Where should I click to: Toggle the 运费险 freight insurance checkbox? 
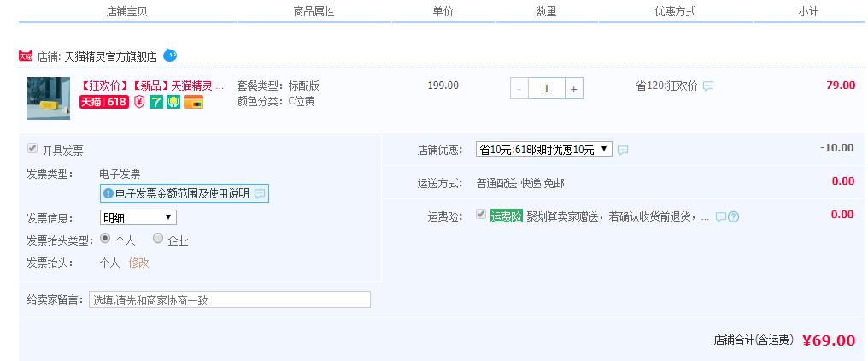(x=480, y=215)
